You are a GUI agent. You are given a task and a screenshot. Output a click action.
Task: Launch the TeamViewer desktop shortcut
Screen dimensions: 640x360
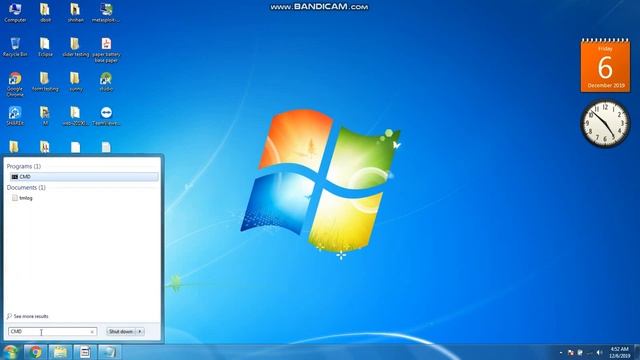106,116
